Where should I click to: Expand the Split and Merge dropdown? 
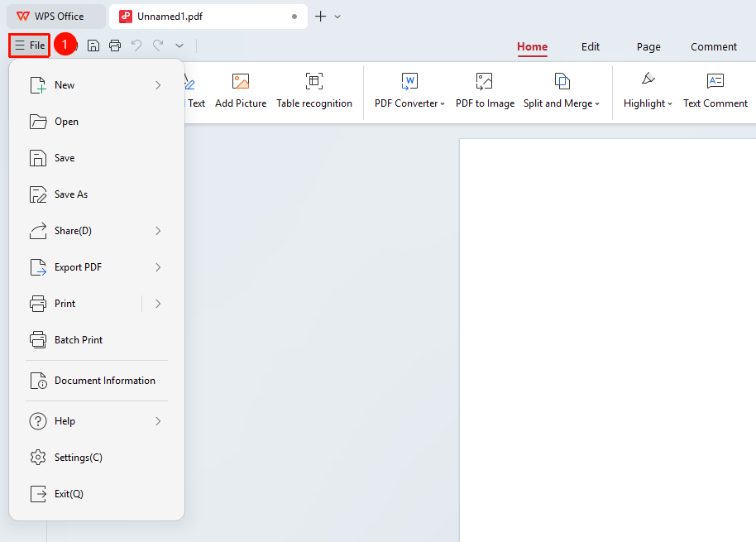pyautogui.click(x=562, y=91)
